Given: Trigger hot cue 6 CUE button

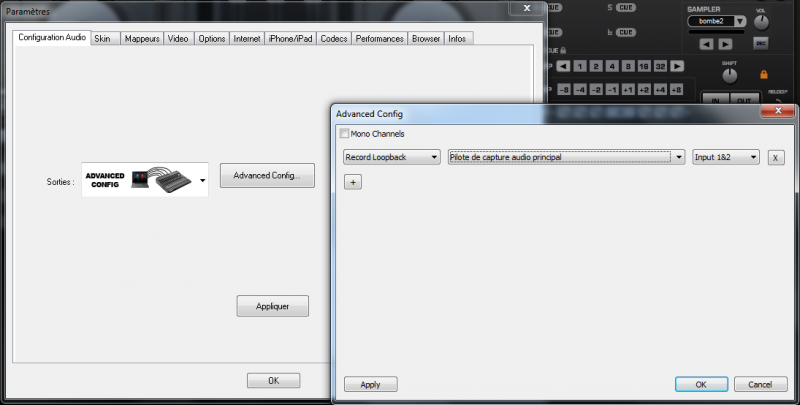Looking at the screenshot, I should coord(625,32).
